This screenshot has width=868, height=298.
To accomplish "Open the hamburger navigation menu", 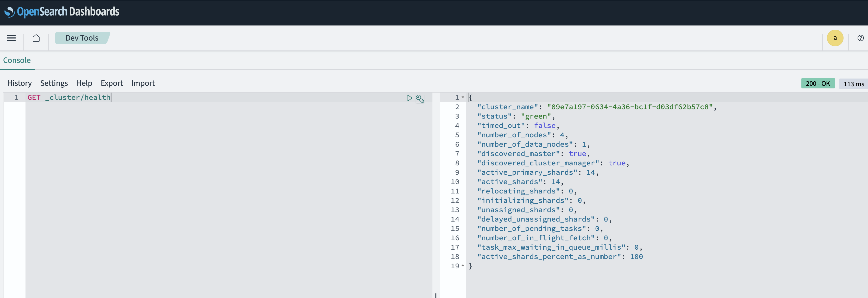I will tap(11, 38).
